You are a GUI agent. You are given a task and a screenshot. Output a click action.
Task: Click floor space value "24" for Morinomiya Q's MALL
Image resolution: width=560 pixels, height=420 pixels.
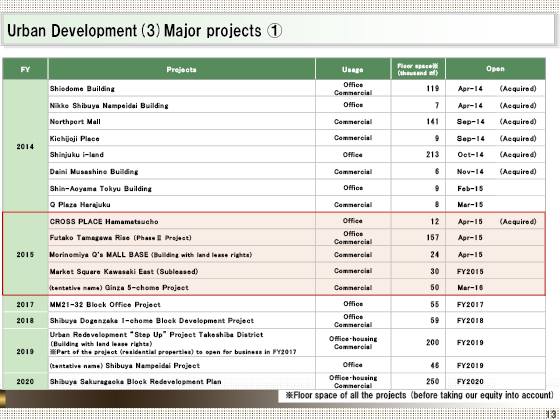pos(435,254)
